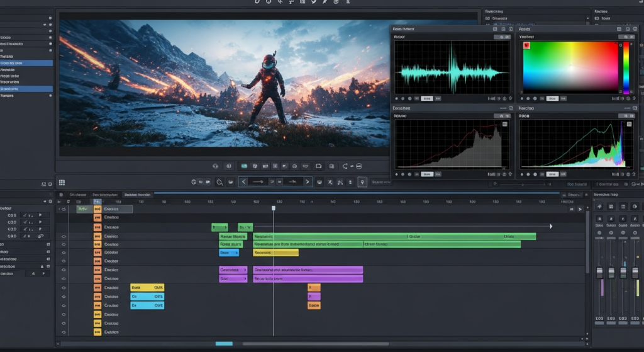Switch to the third timeline tab

pyautogui.click(x=137, y=195)
